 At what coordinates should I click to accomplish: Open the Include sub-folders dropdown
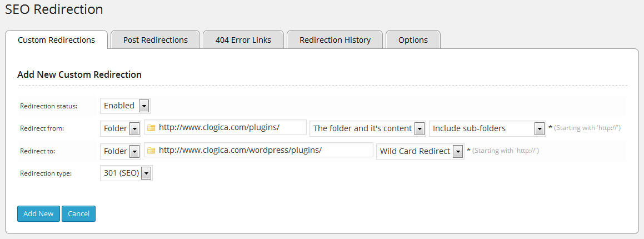click(x=487, y=128)
